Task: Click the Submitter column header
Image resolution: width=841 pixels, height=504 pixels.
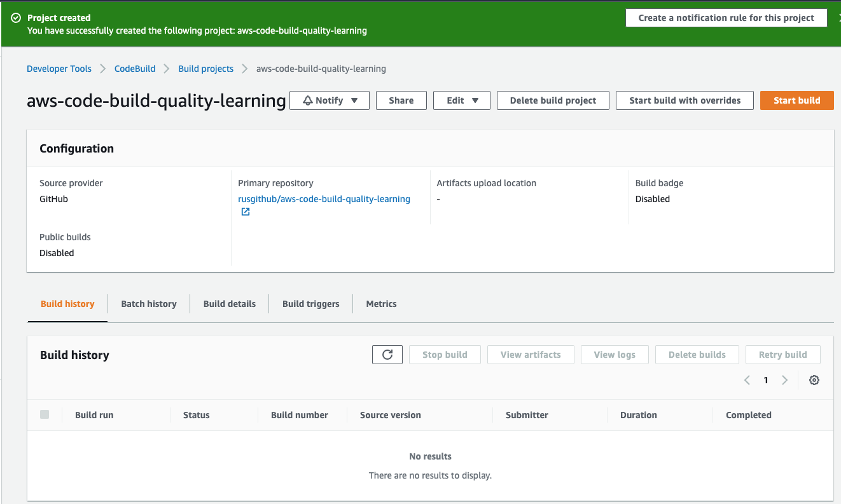Action: click(527, 415)
